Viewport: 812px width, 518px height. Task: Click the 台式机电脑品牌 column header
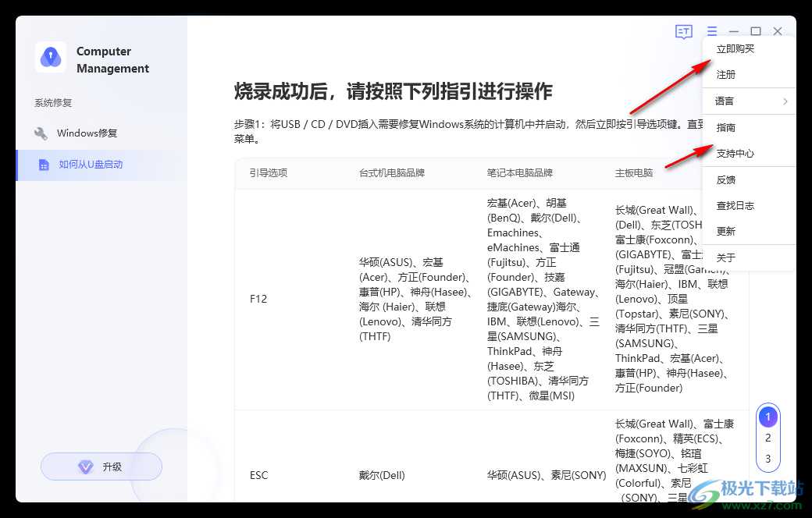point(392,173)
